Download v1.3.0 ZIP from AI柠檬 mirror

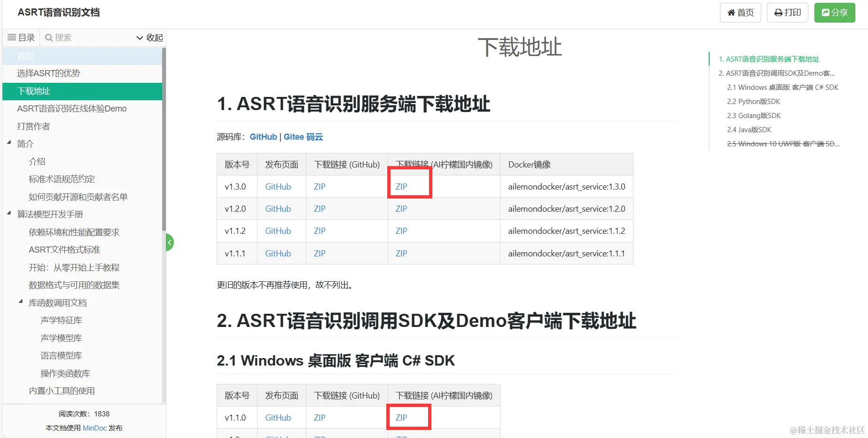coord(401,187)
